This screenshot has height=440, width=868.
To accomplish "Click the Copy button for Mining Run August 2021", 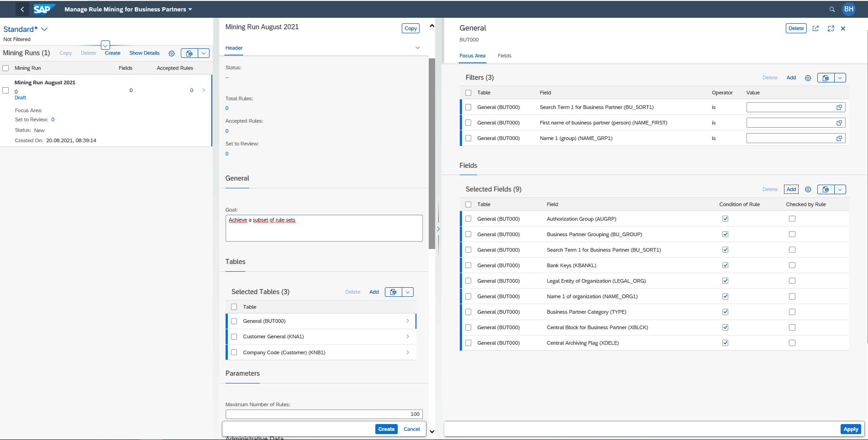I will pos(410,28).
